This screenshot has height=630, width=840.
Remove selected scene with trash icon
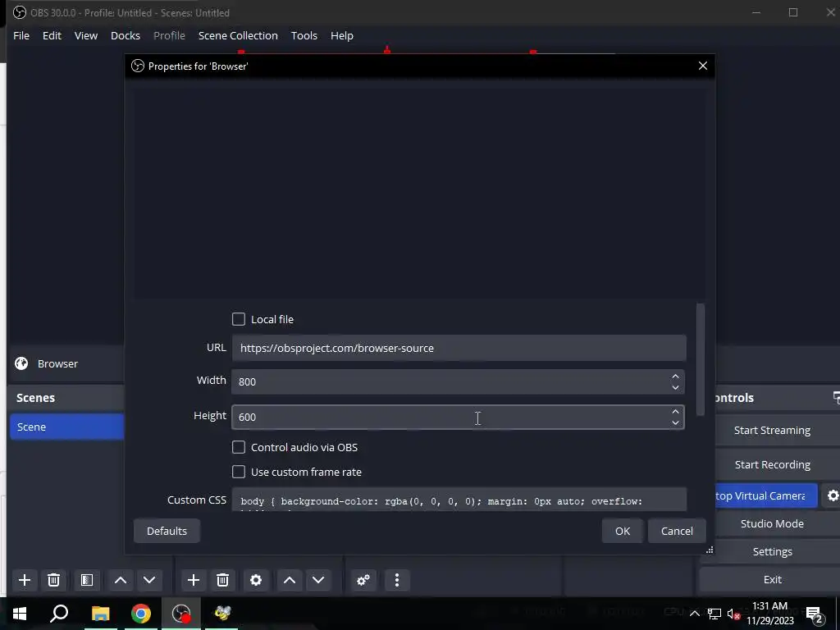click(x=53, y=580)
